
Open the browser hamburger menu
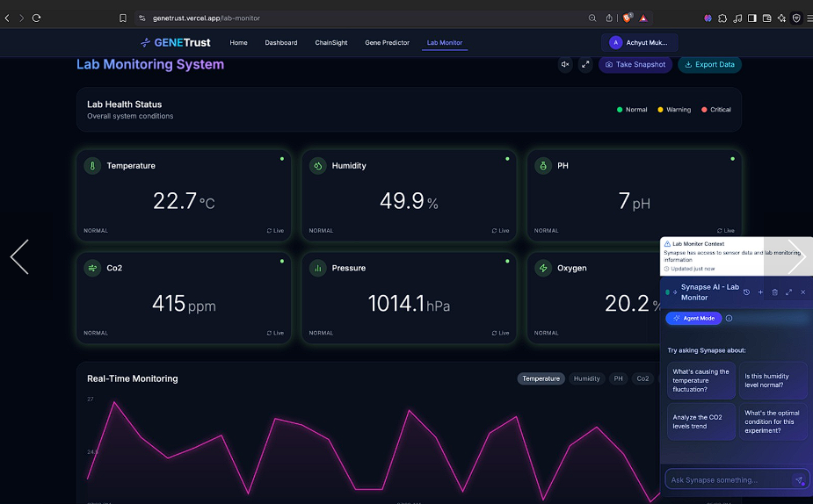tap(809, 18)
